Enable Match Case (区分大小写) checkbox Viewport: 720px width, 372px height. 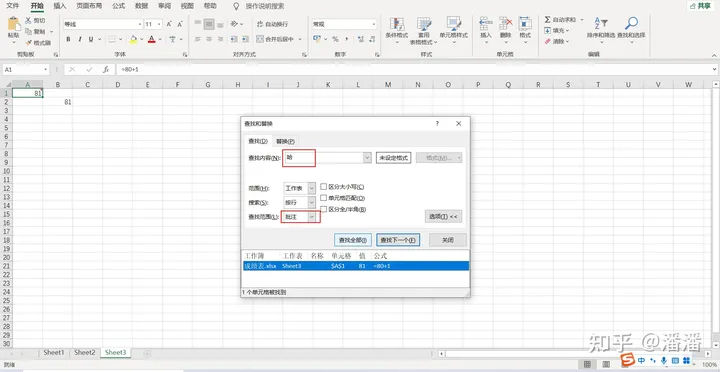tap(324, 187)
